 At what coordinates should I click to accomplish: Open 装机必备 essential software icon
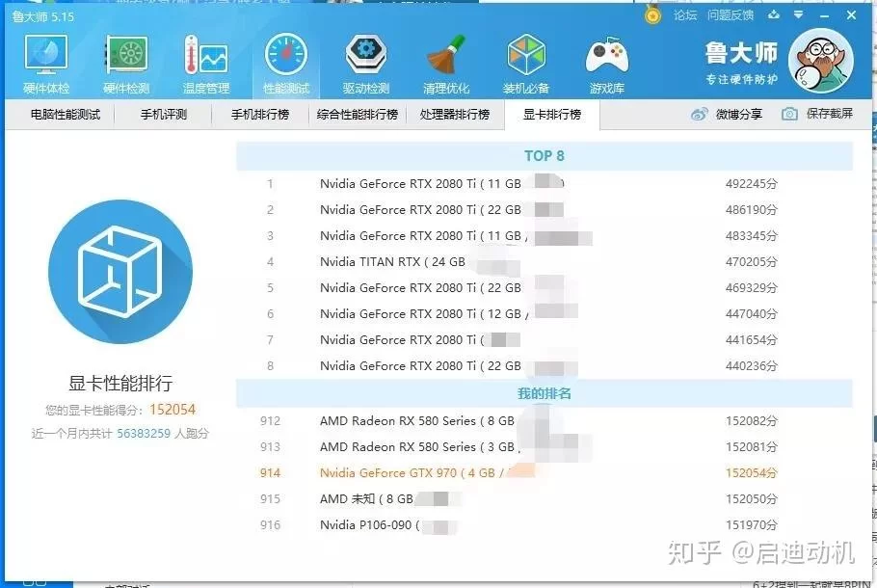point(526,64)
